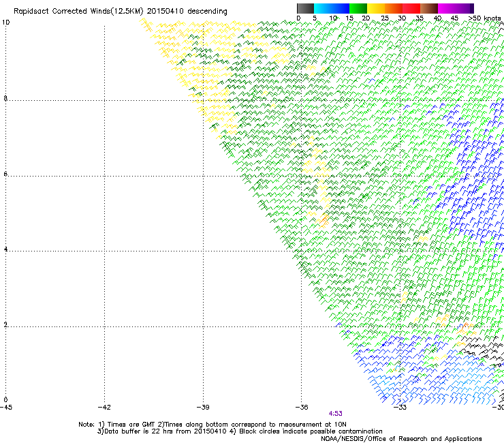Click the orange 25-30 knots color swatch
Image resolution: width=504 pixels, height=443 pixels.
[394, 8]
